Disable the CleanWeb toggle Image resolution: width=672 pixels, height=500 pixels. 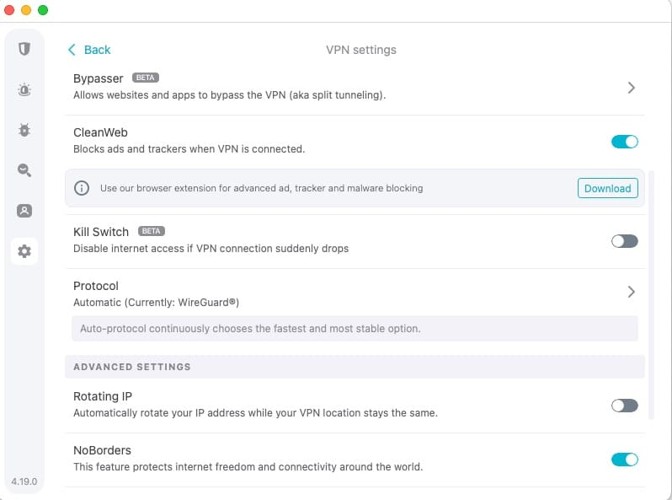[624, 141]
